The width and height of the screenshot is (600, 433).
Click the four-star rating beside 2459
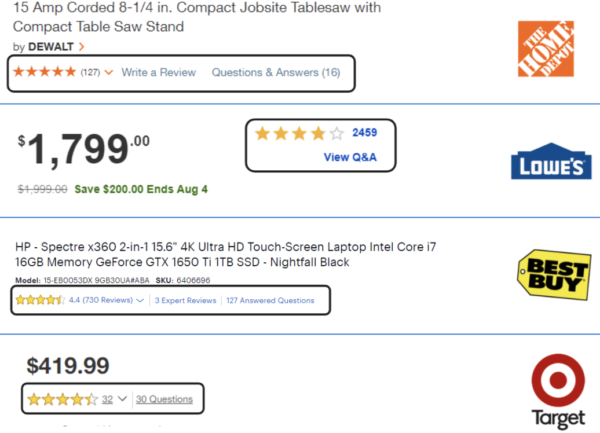300,133
